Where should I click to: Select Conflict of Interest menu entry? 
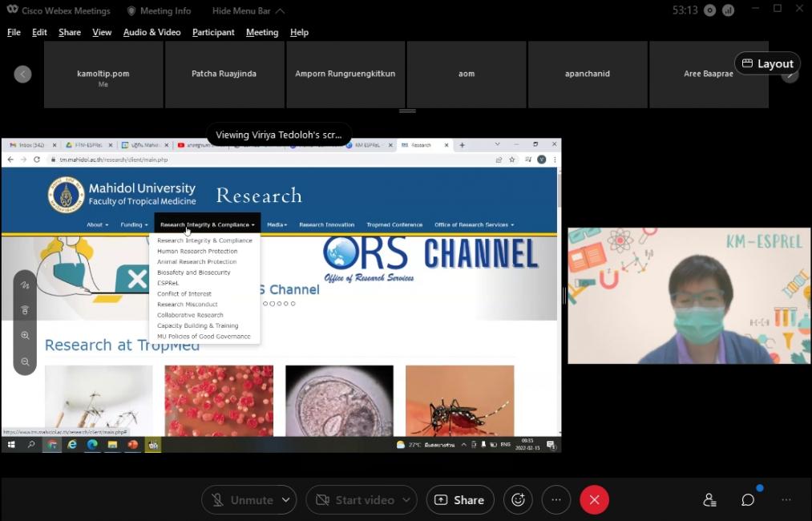click(184, 293)
